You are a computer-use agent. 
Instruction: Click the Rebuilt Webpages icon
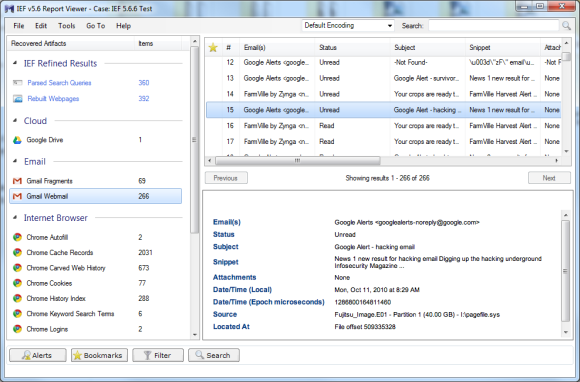pos(17,99)
